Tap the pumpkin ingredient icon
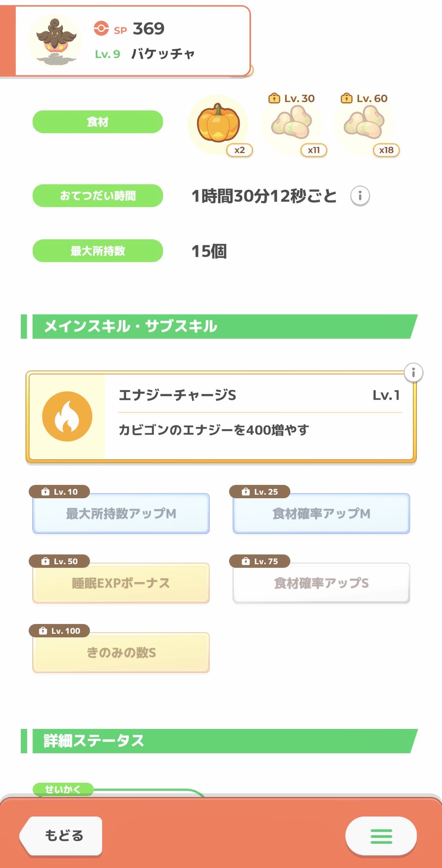 pyautogui.click(x=218, y=124)
